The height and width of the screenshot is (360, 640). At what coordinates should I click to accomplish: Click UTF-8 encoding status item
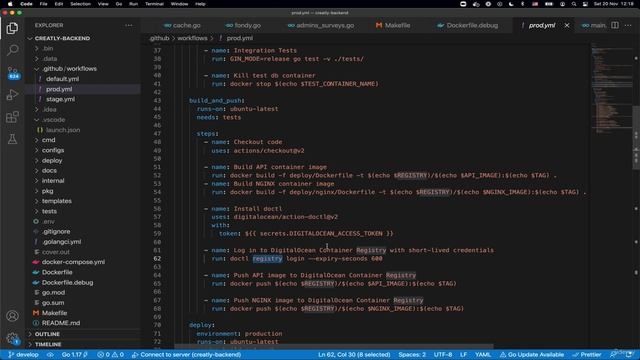(443, 355)
